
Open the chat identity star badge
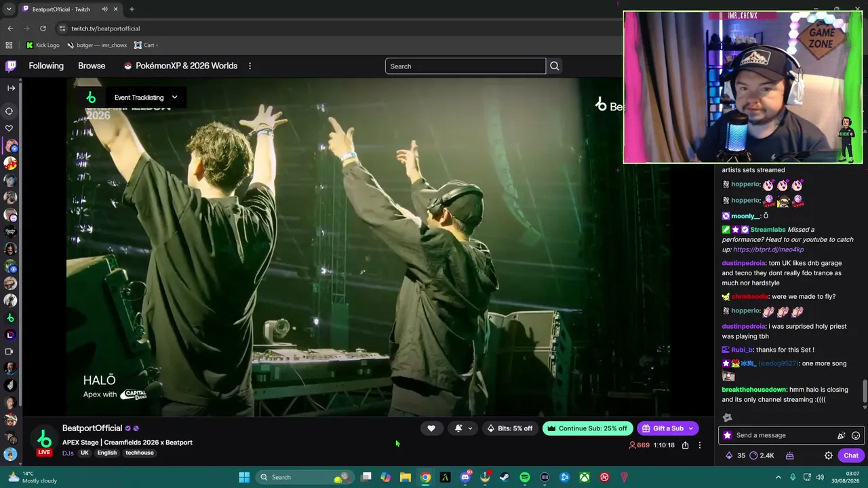point(728,436)
